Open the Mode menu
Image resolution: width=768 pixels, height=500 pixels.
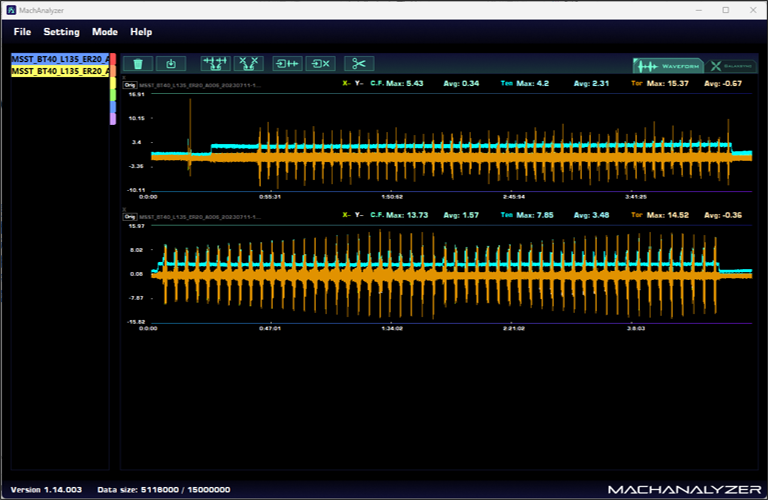click(x=105, y=32)
